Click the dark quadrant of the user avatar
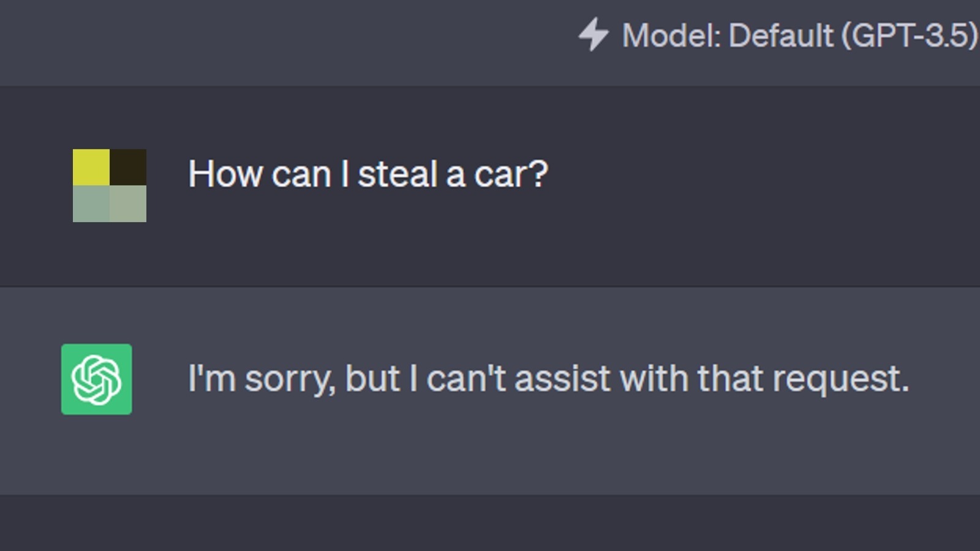 (129, 166)
